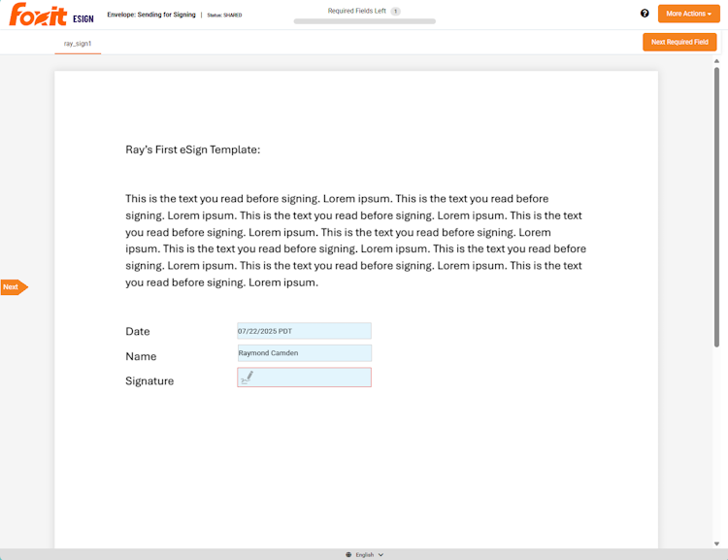
Task: Click inside the Date field
Action: tap(304, 331)
